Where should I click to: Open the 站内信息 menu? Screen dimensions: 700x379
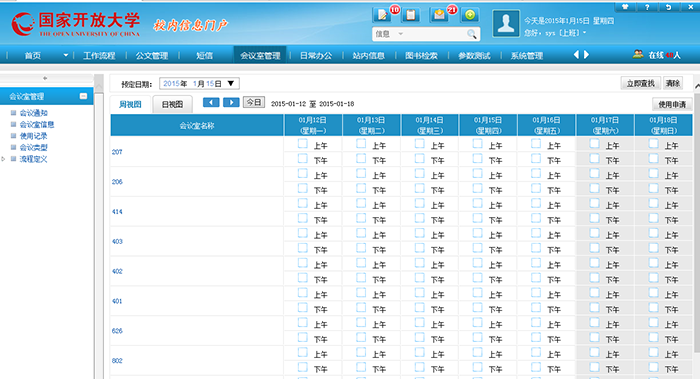pos(368,56)
